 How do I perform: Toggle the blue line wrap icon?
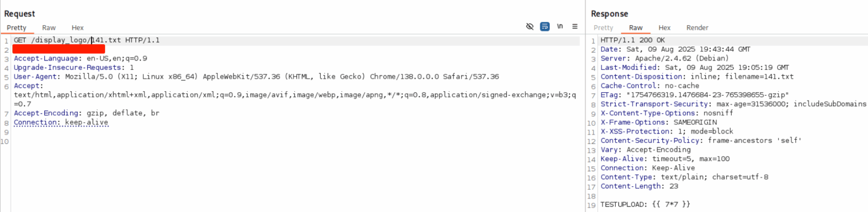pyautogui.click(x=545, y=27)
